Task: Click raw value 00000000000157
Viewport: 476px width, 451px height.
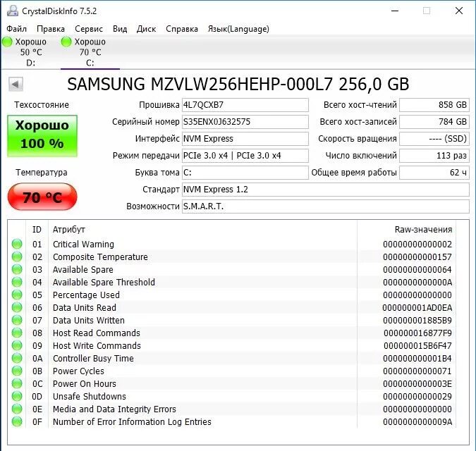Action: pyautogui.click(x=417, y=257)
